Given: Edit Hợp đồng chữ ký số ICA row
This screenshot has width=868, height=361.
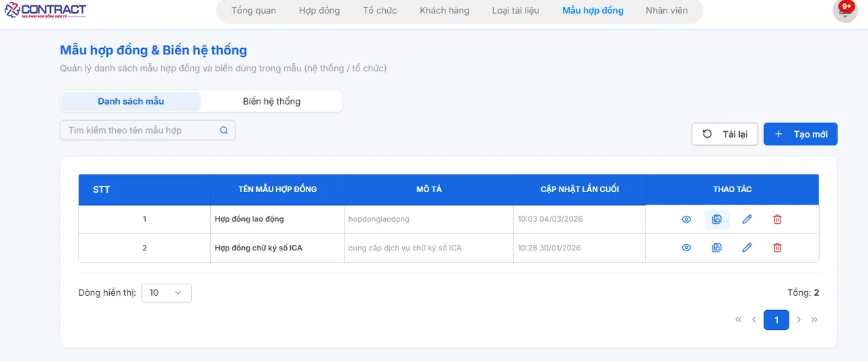Looking at the screenshot, I should [x=747, y=248].
